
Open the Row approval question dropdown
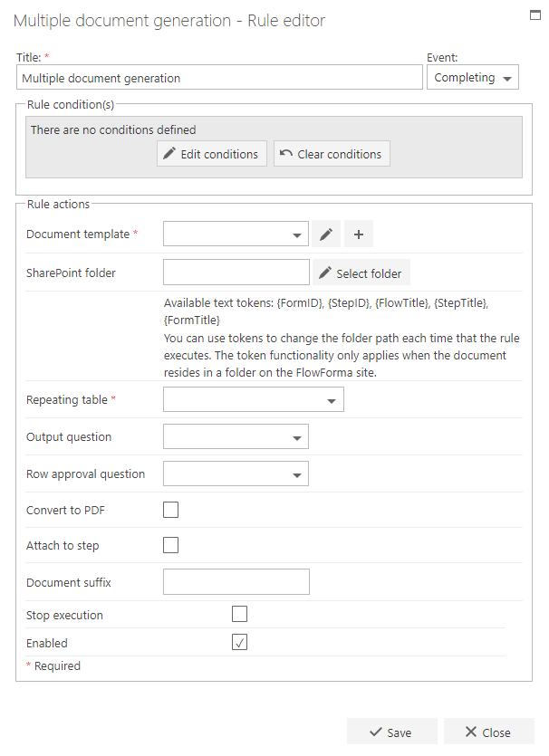click(236, 474)
